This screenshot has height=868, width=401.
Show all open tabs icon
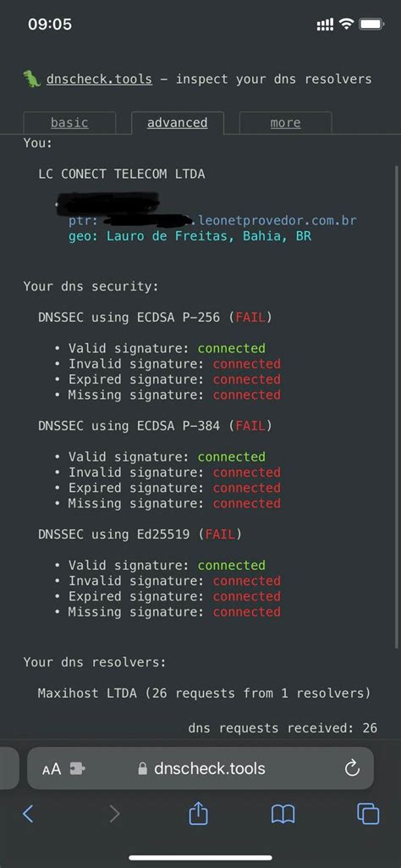(x=368, y=814)
